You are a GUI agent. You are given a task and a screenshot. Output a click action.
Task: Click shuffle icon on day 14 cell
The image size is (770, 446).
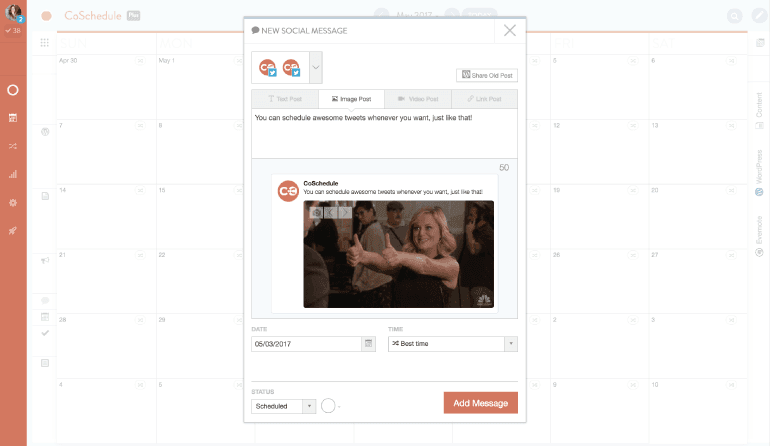coord(140,190)
